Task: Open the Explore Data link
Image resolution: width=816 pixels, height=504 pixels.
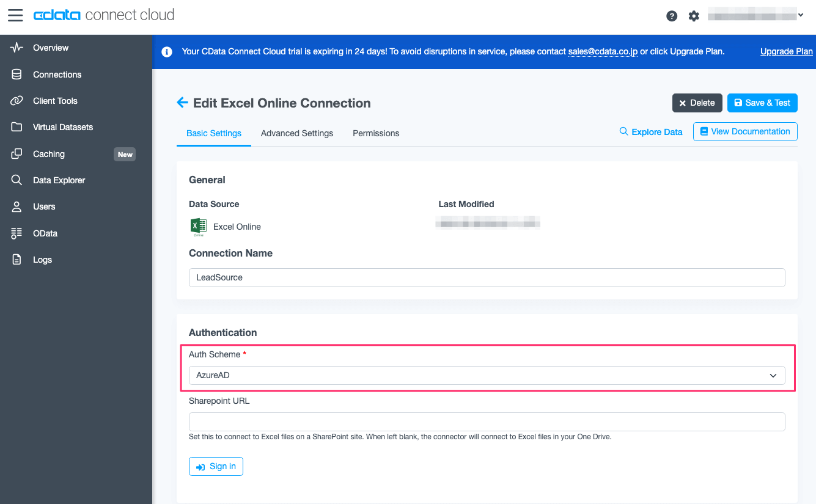Action: pos(651,132)
